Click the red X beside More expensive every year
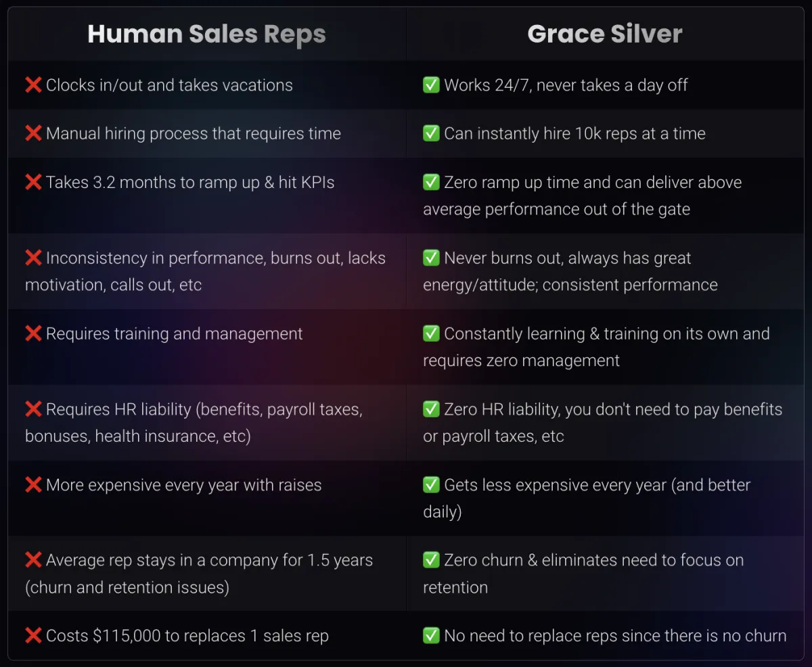 [33, 485]
